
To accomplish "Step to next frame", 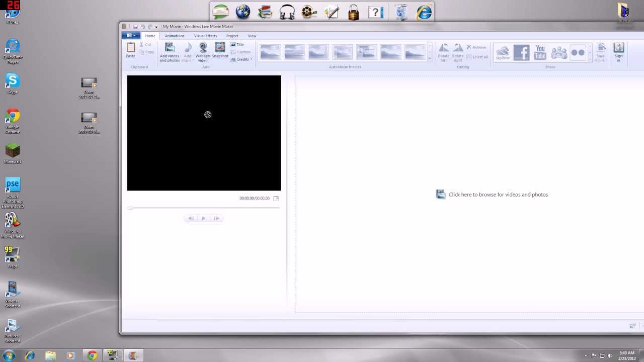I will 216,218.
